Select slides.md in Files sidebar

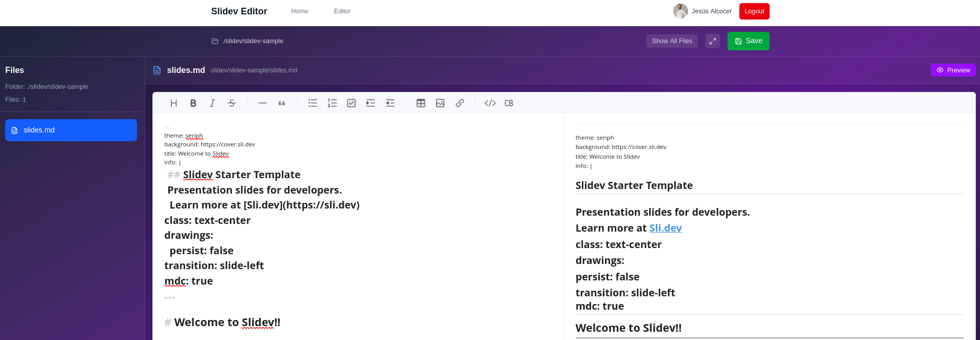(x=71, y=130)
